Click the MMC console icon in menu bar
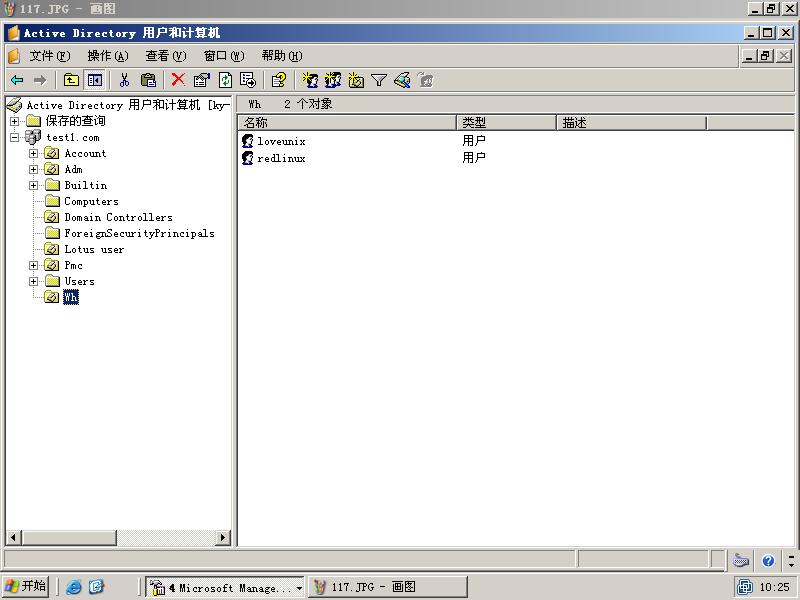Image resolution: width=800 pixels, height=600 pixels. [14, 56]
